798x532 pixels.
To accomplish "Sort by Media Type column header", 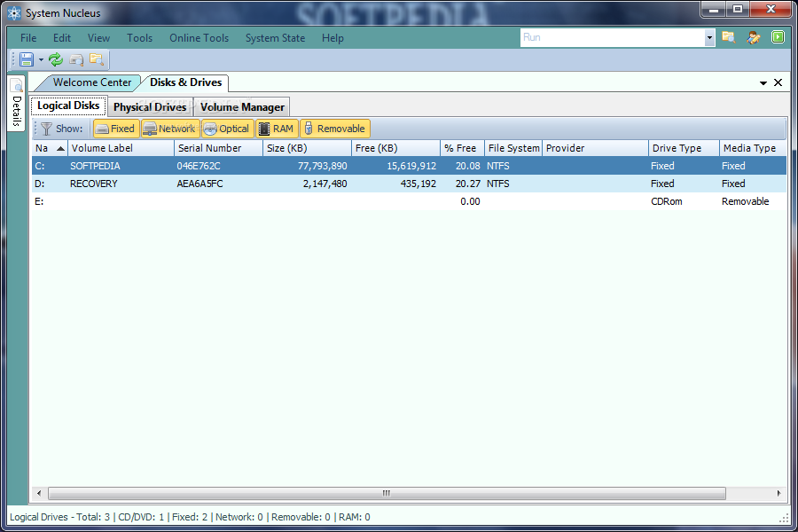I will [x=753, y=148].
